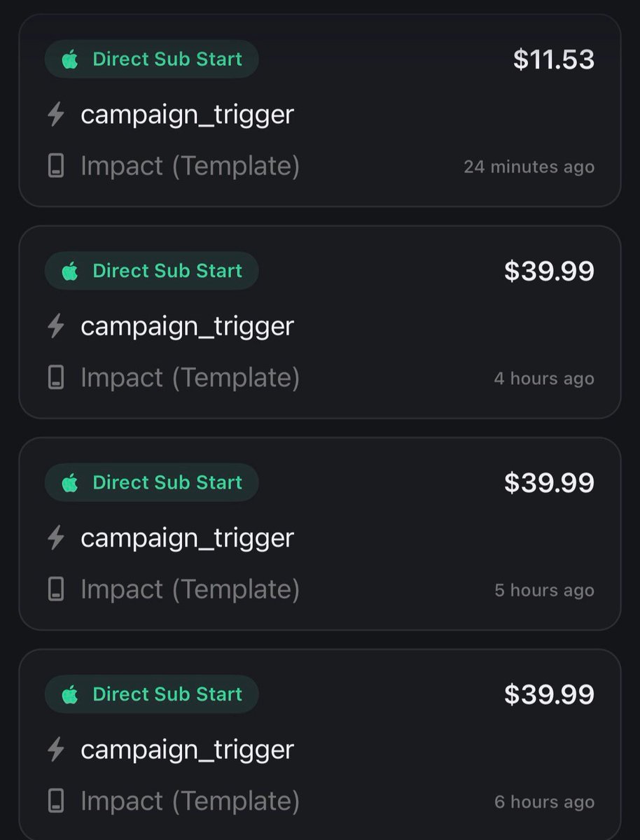Click Apple icon in the 4 hours ago card
Viewport: 640px width, 840px height.
pyautogui.click(x=69, y=271)
